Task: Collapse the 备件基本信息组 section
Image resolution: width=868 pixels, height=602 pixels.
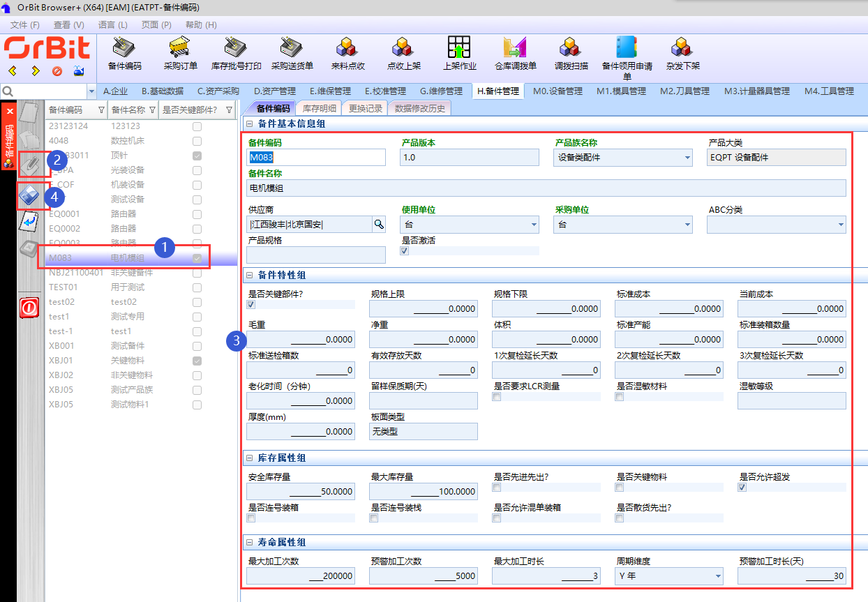Action: coord(249,123)
